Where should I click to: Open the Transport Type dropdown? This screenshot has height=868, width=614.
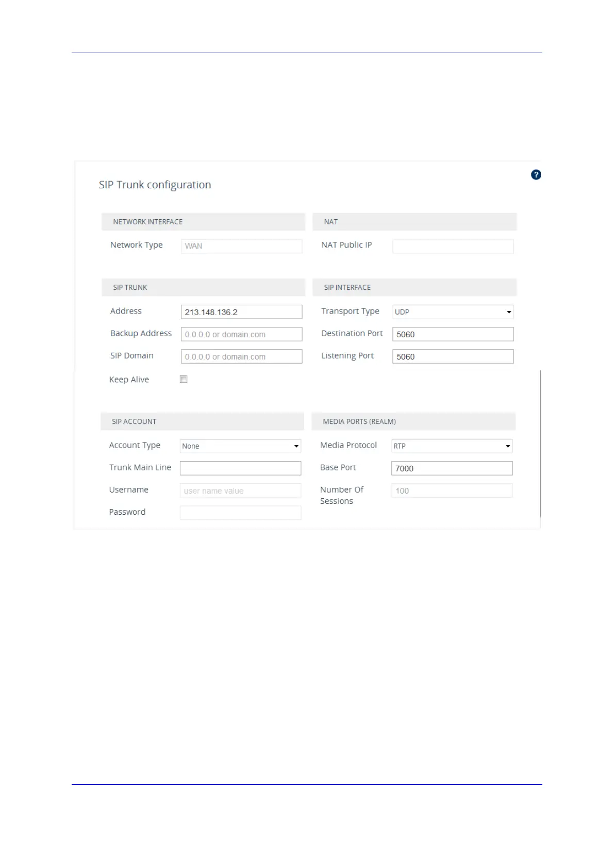(453, 312)
